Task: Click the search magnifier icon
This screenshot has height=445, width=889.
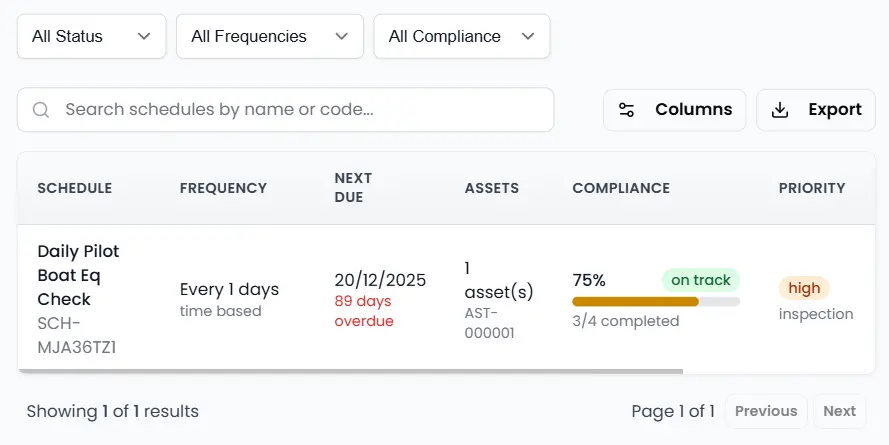Action: pos(41,110)
